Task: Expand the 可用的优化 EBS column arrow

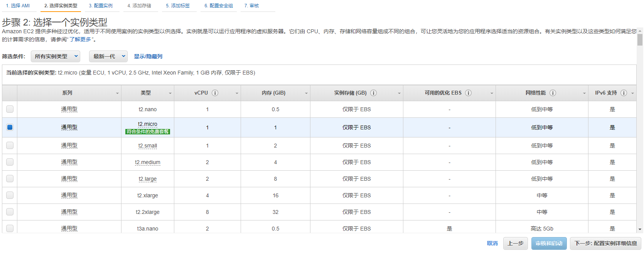Action: (x=492, y=93)
